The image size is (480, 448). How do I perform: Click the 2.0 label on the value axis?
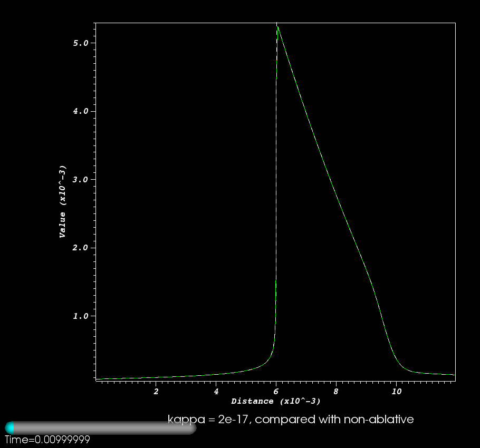click(x=81, y=248)
